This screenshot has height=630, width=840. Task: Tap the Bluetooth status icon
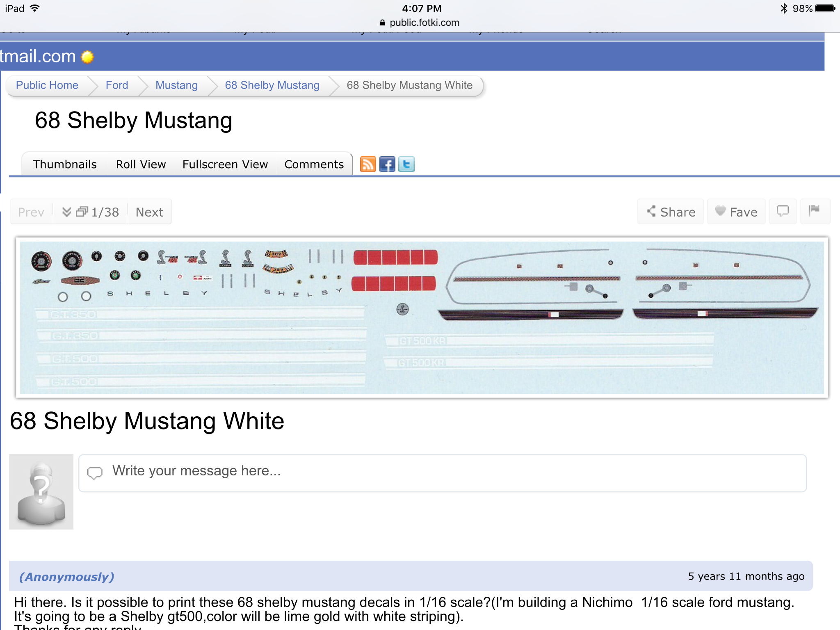click(x=784, y=8)
